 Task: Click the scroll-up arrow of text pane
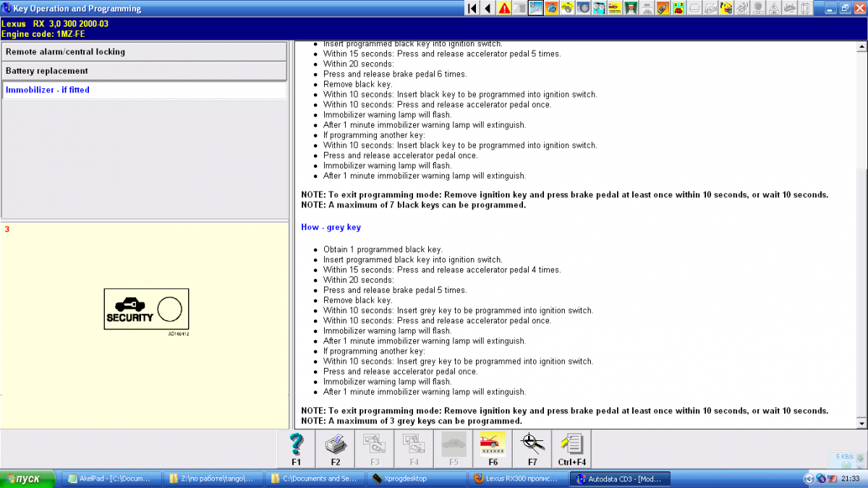(861, 48)
